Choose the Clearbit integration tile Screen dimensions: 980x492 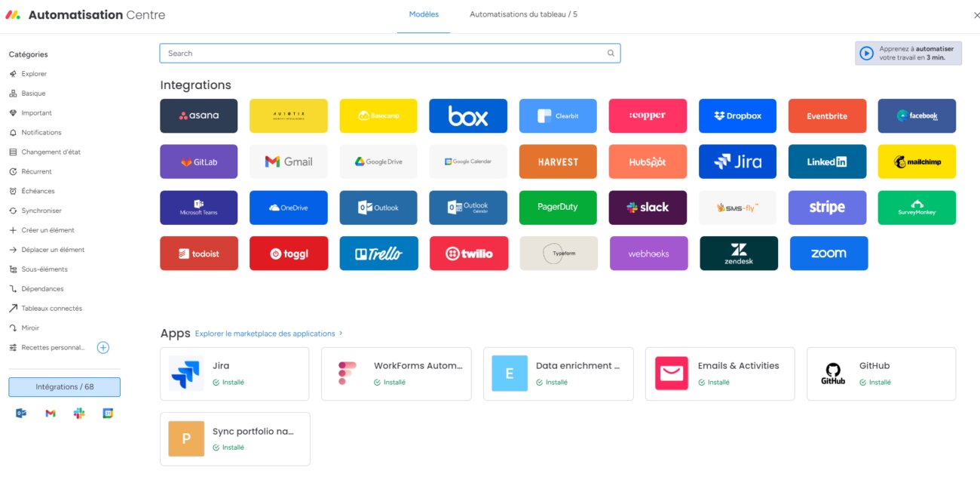pos(558,115)
